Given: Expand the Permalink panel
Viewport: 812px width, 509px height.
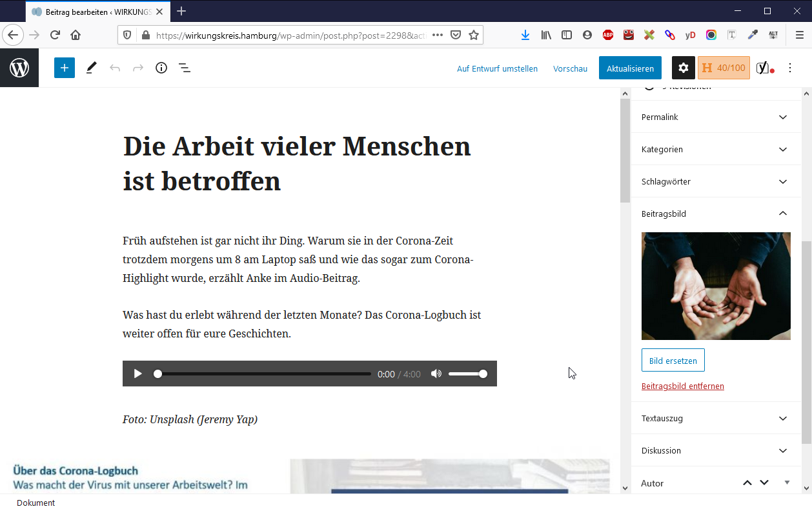Looking at the screenshot, I should [x=716, y=117].
